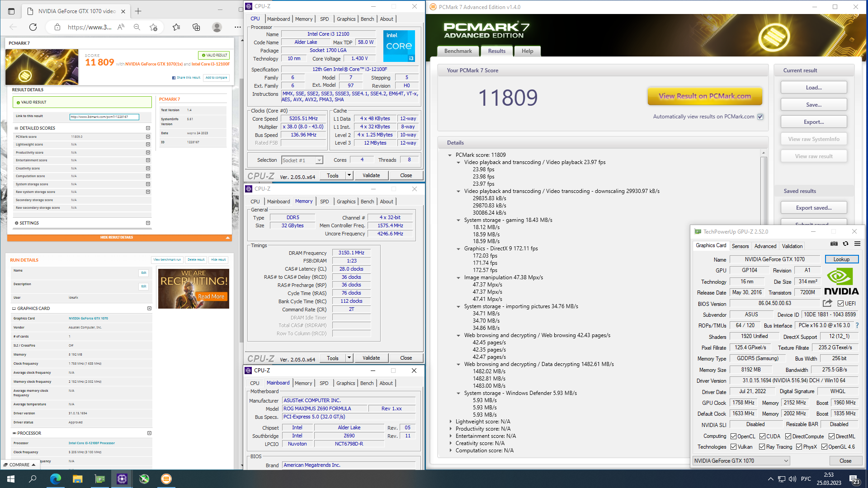Open GPU-Z hamburger menu
The image size is (868, 488).
coord(857,244)
